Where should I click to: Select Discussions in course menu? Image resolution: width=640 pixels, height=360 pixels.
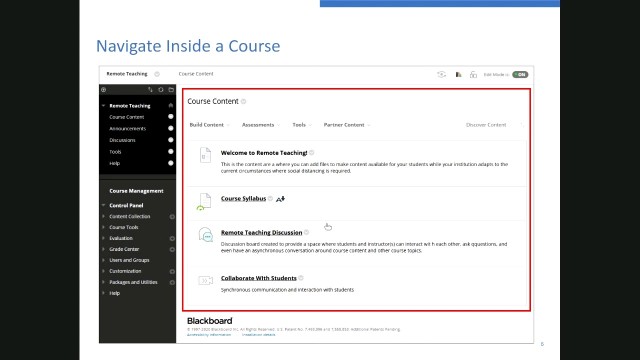[122, 140]
